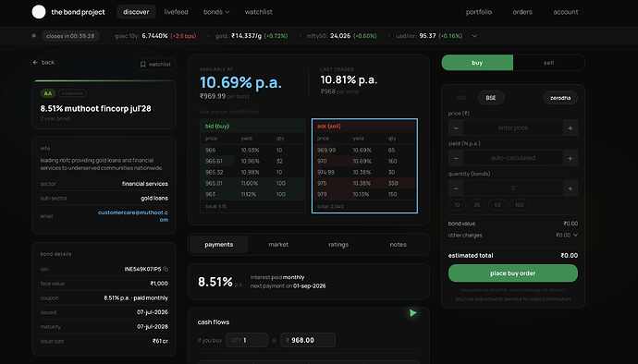This screenshot has width=638, height=364.
Task: Switch order mode to sell
Action: pyautogui.click(x=548, y=63)
